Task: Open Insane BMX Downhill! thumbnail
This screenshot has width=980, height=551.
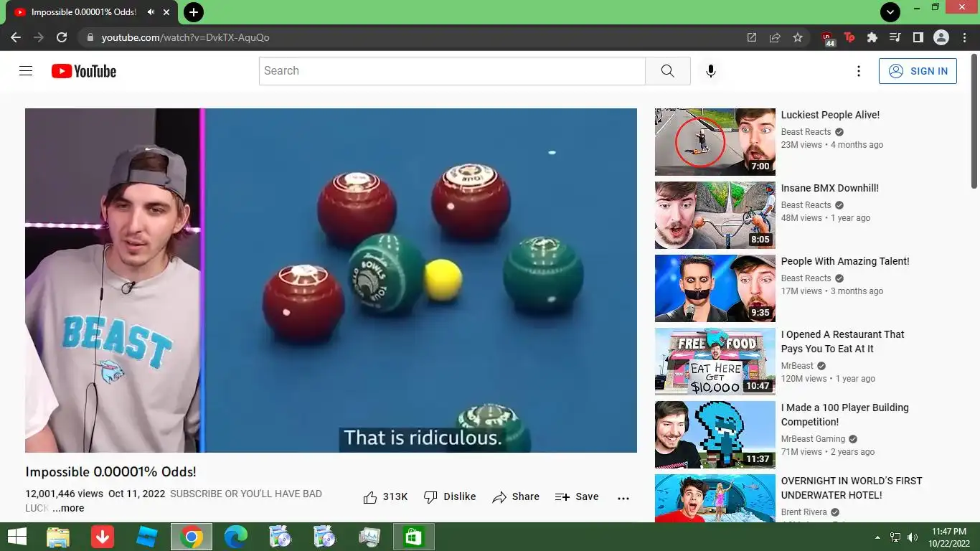Action: 715,215
